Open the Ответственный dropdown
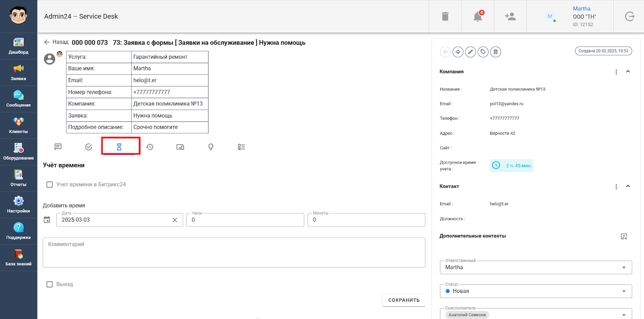Viewport: 644px width, 319px height. click(x=536, y=268)
